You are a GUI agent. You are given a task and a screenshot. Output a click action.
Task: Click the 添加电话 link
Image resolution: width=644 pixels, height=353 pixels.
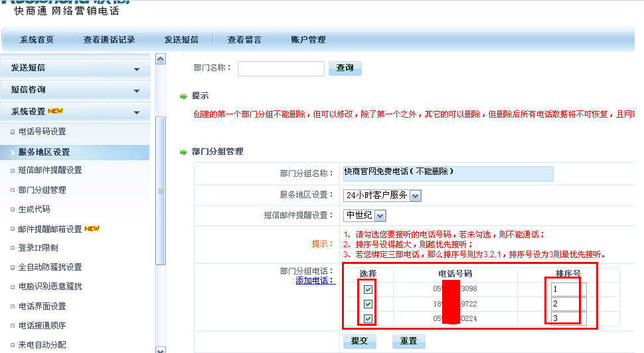315,281
